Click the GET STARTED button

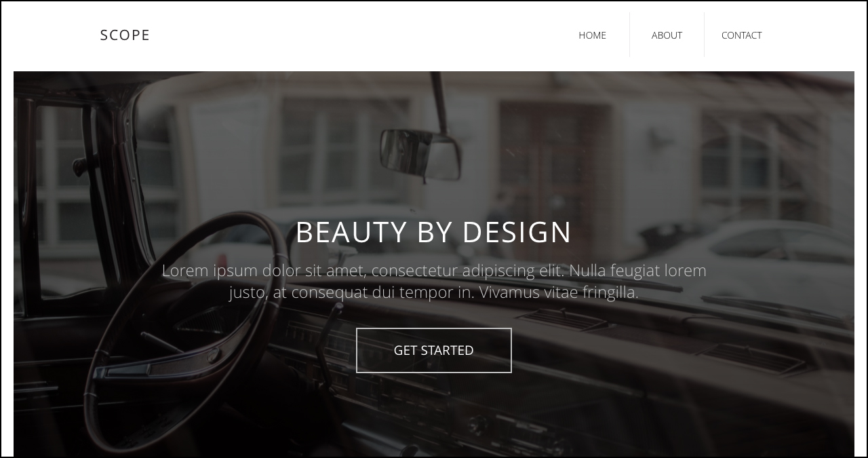(434, 350)
